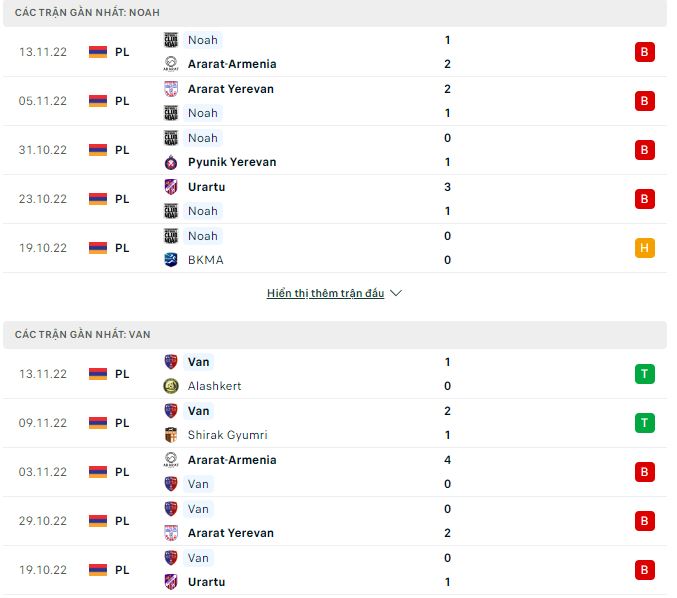The image size is (677, 598).
Task: Click Ararat Yerevan crest in 29.10.22 match
Action: 171,533
